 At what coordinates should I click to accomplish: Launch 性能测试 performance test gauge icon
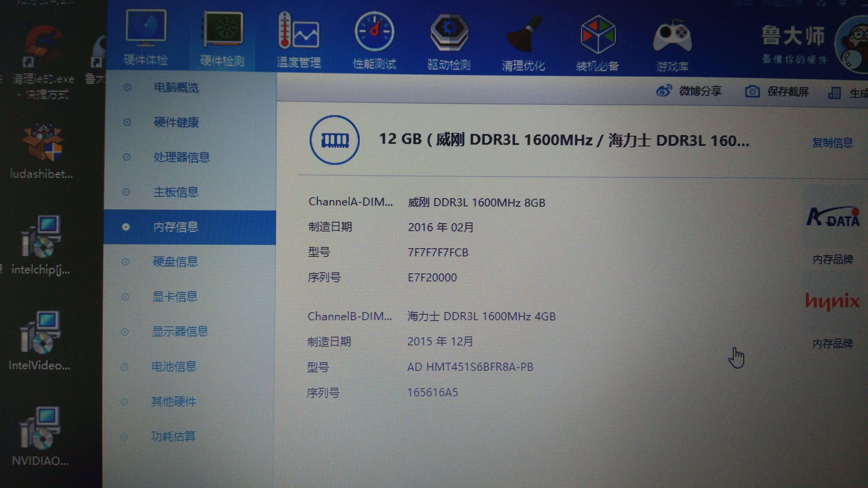(x=374, y=31)
